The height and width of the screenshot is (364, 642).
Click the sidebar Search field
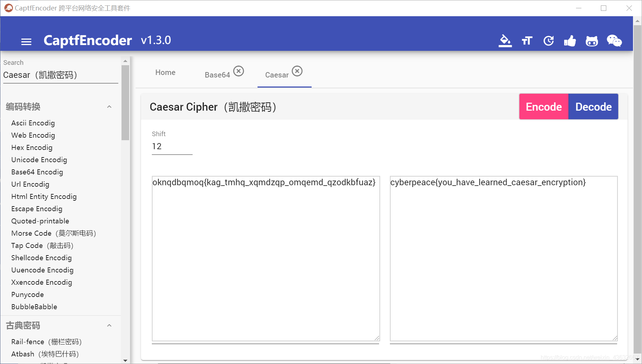click(x=61, y=75)
